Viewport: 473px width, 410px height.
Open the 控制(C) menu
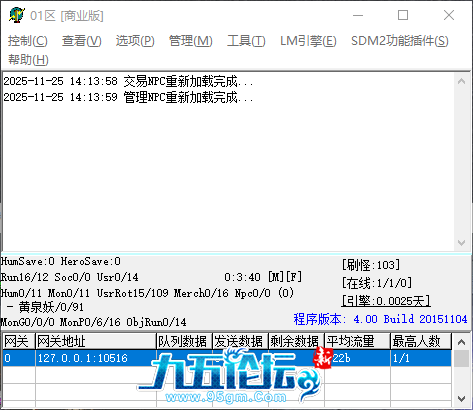[28, 41]
